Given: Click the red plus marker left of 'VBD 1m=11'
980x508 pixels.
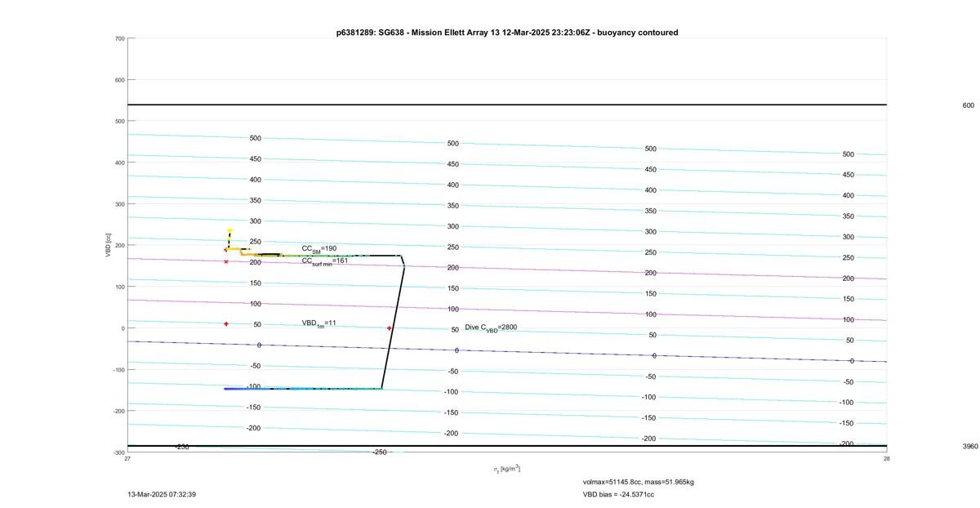Looking at the screenshot, I should (226, 324).
